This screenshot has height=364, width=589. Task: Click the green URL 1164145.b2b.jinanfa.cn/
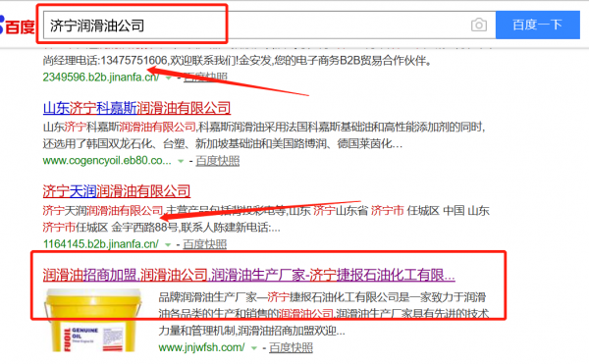101,244
